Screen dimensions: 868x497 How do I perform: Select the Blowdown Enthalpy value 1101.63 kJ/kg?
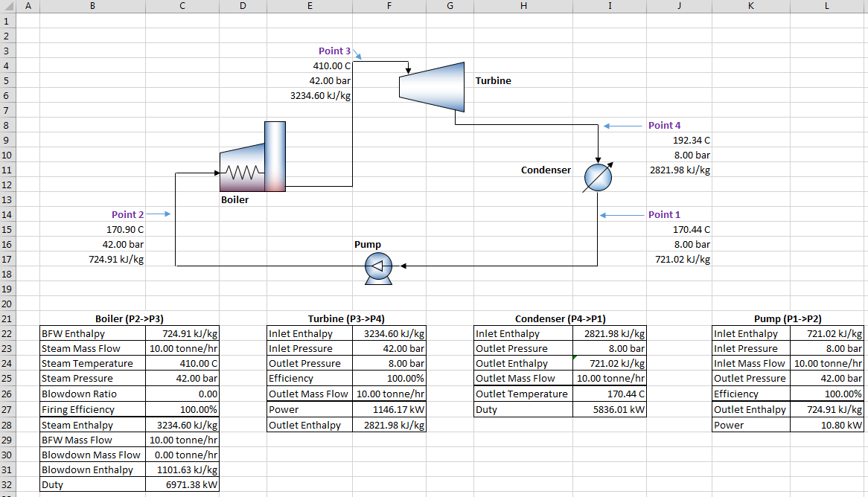coord(182,470)
